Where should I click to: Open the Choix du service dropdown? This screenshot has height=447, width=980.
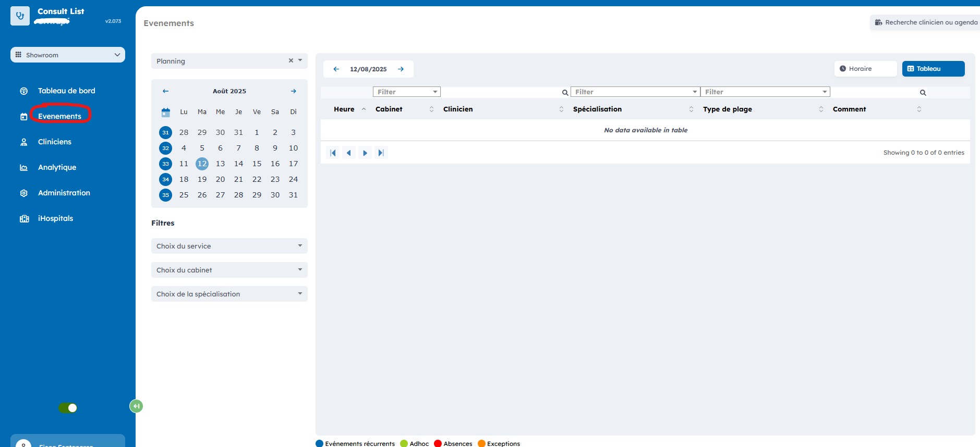pyautogui.click(x=229, y=246)
